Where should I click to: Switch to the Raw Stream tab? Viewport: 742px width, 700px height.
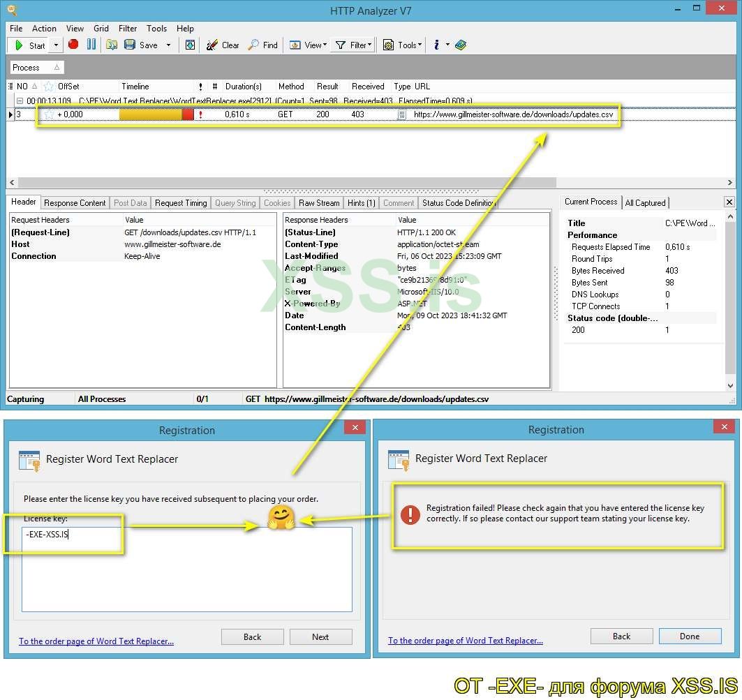click(319, 203)
